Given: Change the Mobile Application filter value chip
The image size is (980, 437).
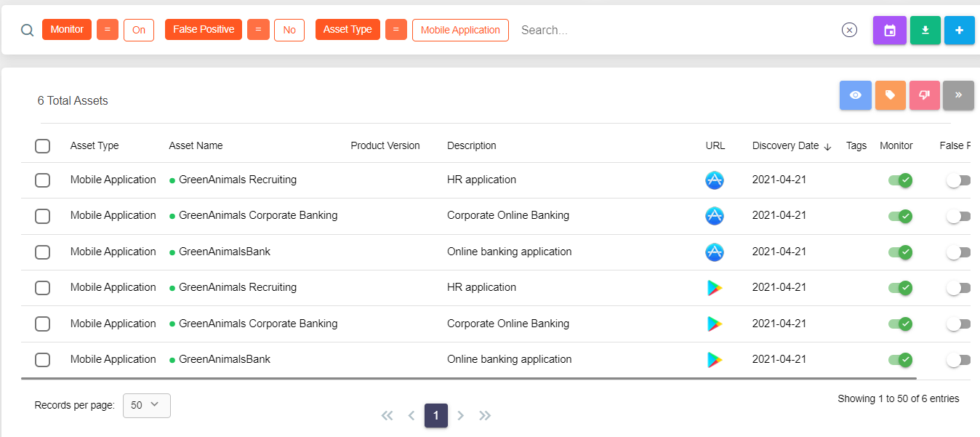Looking at the screenshot, I should [x=460, y=30].
